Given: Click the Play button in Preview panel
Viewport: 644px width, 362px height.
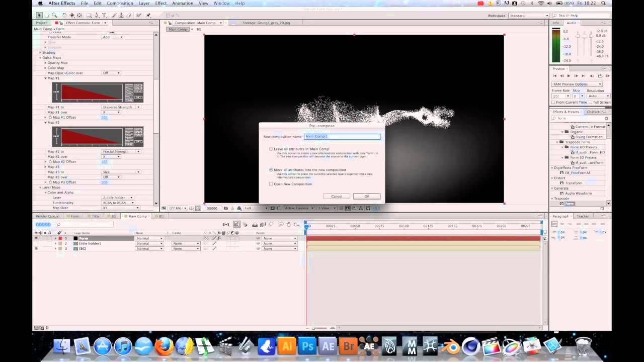Looking at the screenshot, I should pos(569,76).
